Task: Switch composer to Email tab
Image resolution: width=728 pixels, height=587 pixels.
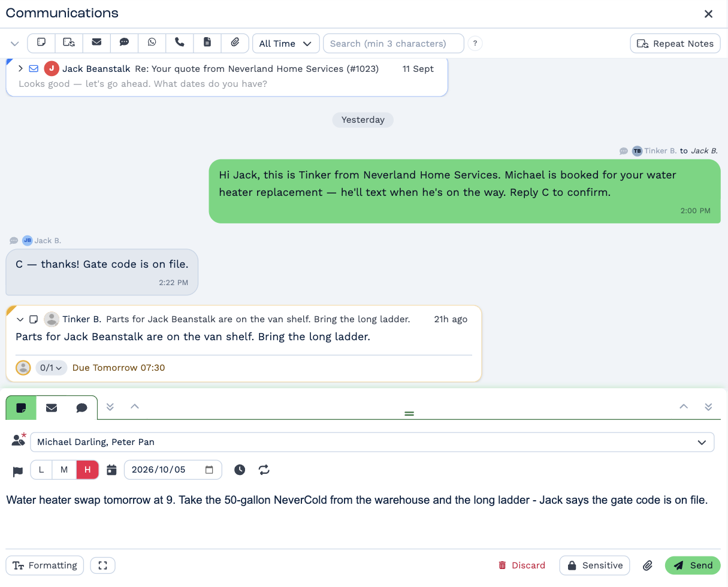Action: point(52,408)
